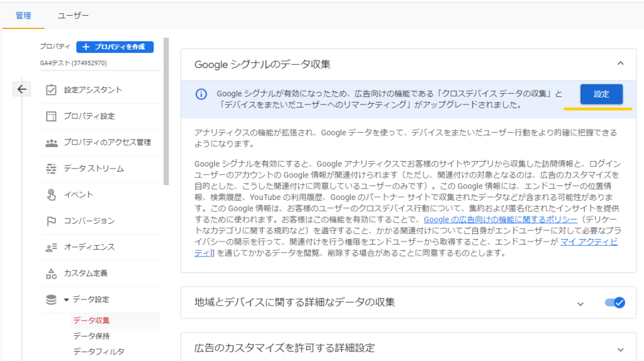644x361 pixels.
Task: Click the property access management people icon
Action: pos(52,143)
